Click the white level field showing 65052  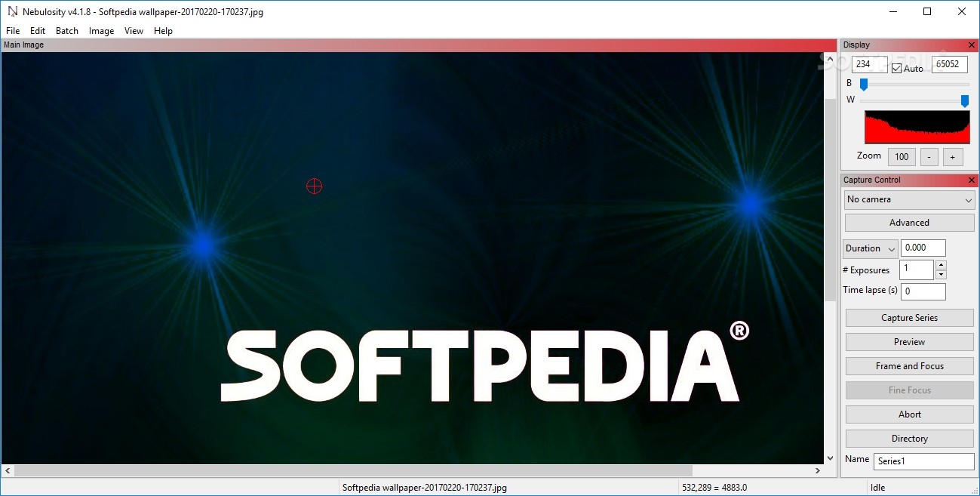pos(950,65)
